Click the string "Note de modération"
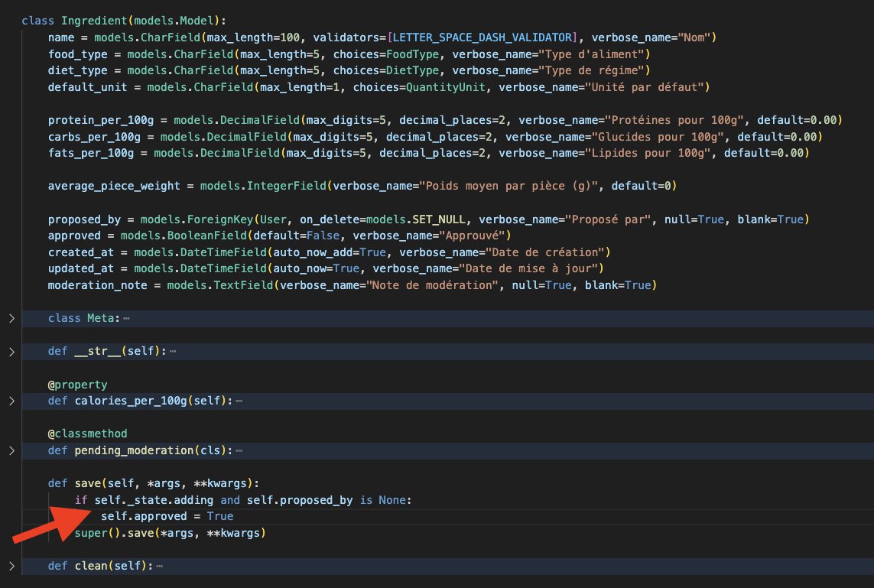The width and height of the screenshot is (874, 588). [x=432, y=284]
